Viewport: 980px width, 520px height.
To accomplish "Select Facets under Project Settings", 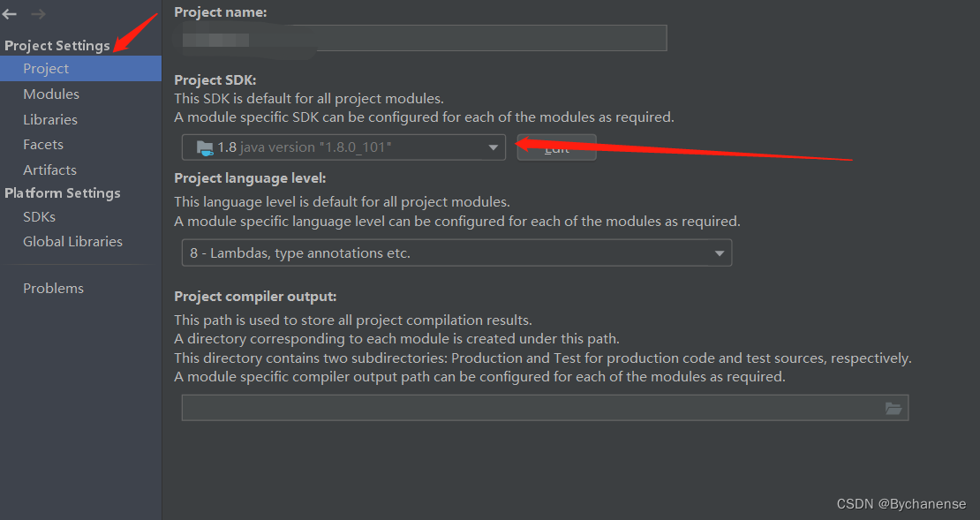I will (x=43, y=144).
